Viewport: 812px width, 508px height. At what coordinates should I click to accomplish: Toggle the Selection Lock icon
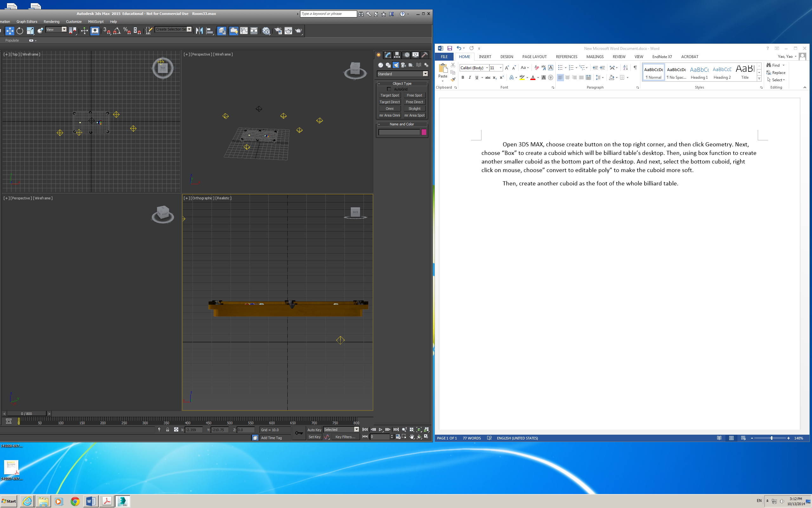click(x=167, y=430)
